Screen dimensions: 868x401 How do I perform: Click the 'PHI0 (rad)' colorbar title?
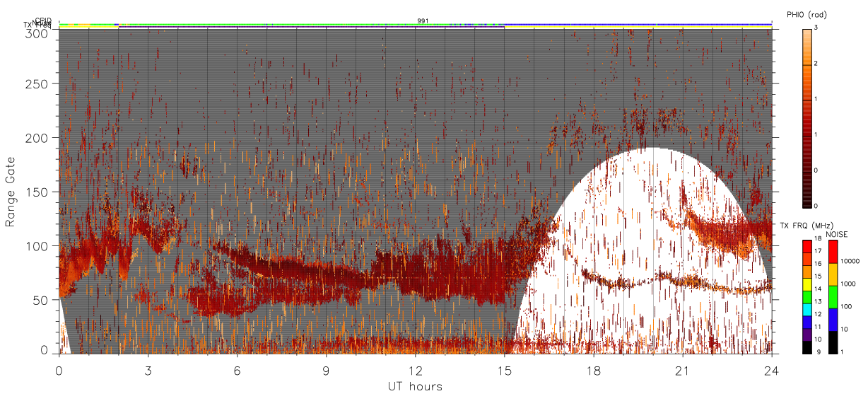pyautogui.click(x=807, y=14)
